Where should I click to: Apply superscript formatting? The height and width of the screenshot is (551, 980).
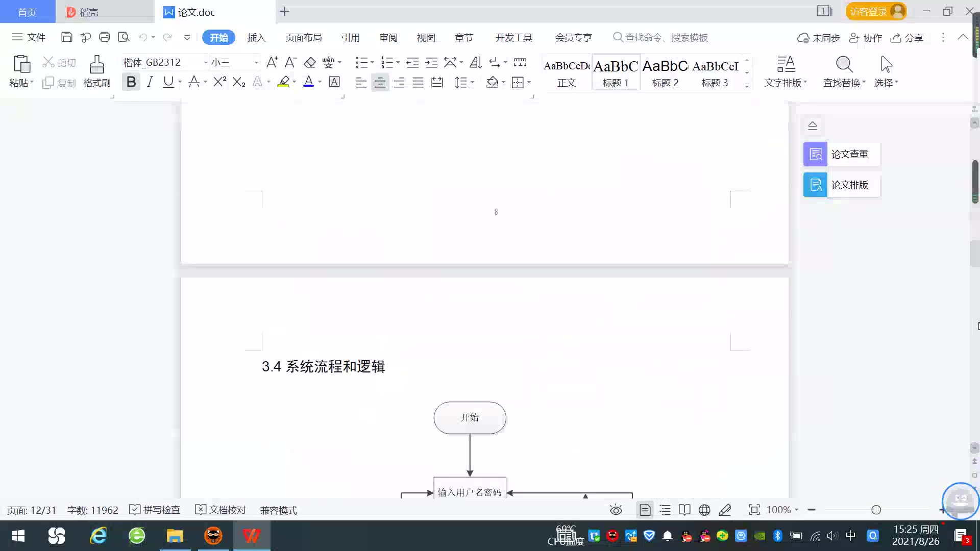[219, 82]
